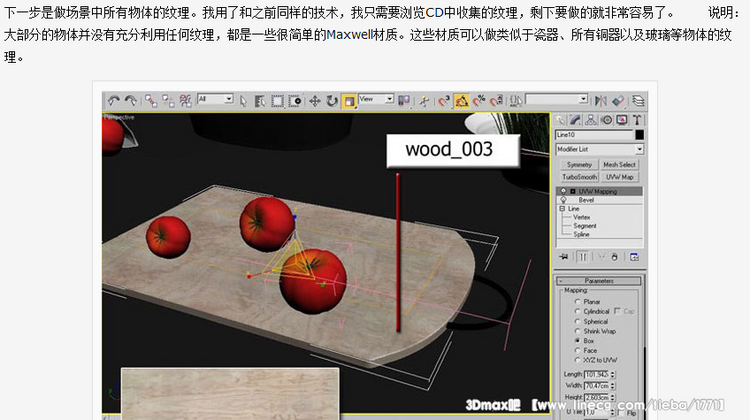Open the Modifier List dropdown
The height and width of the screenshot is (420, 750).
[x=599, y=149]
